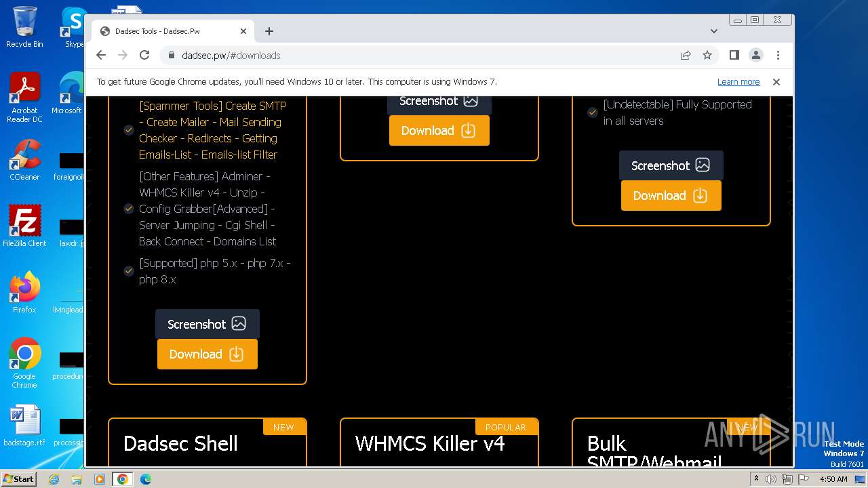
Task: Open Edge from the taskbar
Action: tap(145, 479)
